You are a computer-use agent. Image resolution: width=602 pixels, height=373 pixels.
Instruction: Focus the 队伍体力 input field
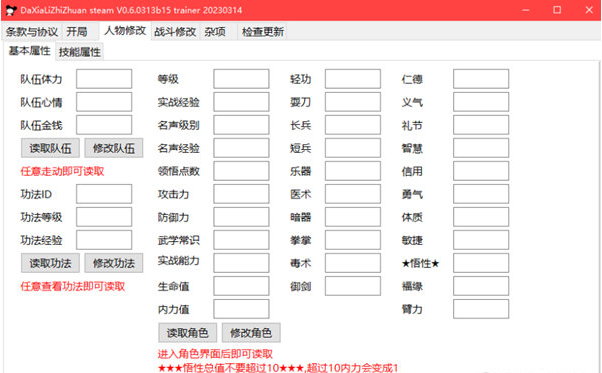[104, 79]
